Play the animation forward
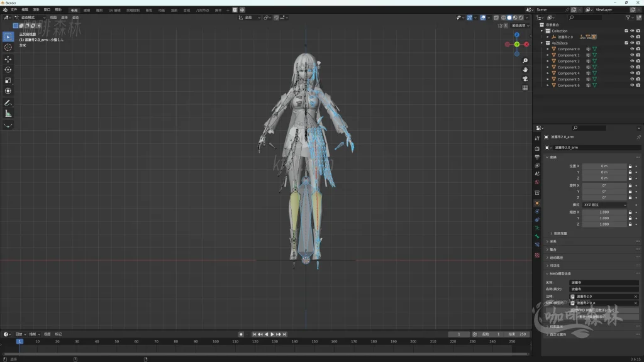 [272, 334]
